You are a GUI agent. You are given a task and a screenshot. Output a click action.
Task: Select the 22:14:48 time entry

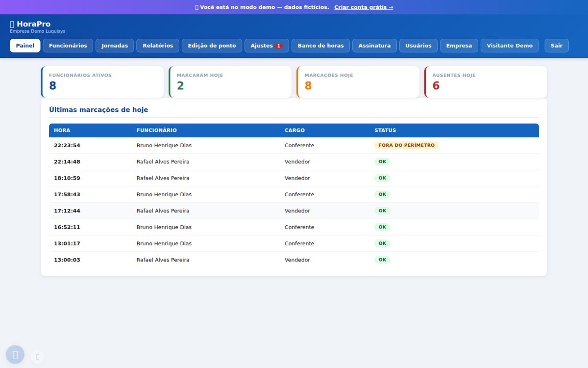point(67,162)
